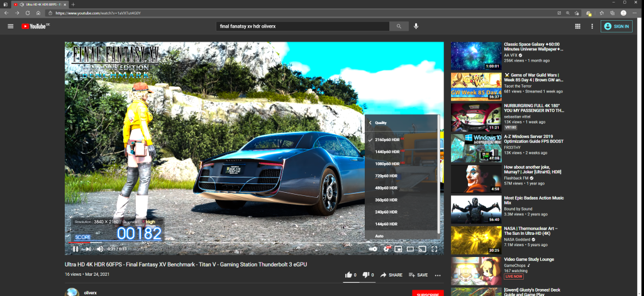The image size is (644, 296).
Task: Like the video with the thumbs up
Action: [x=348, y=275]
